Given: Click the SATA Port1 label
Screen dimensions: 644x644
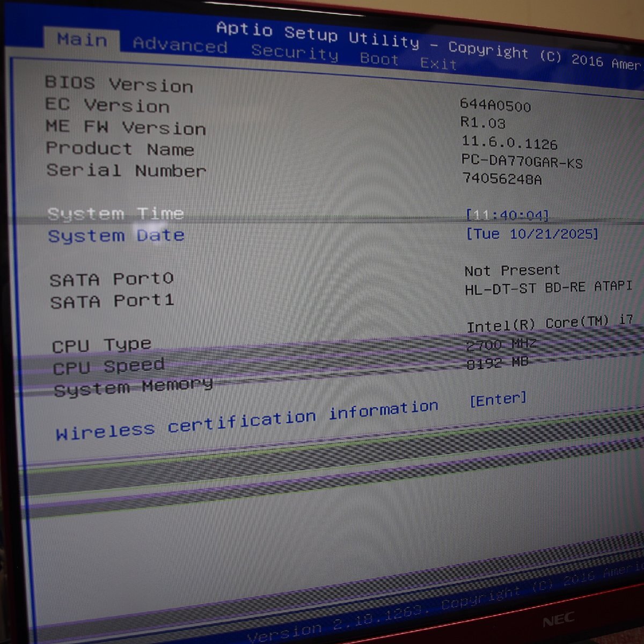Looking at the screenshot, I should (x=112, y=301).
